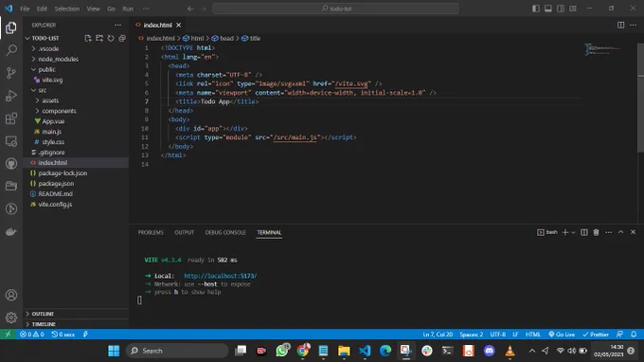Close the index.html editor tab

(x=179, y=25)
